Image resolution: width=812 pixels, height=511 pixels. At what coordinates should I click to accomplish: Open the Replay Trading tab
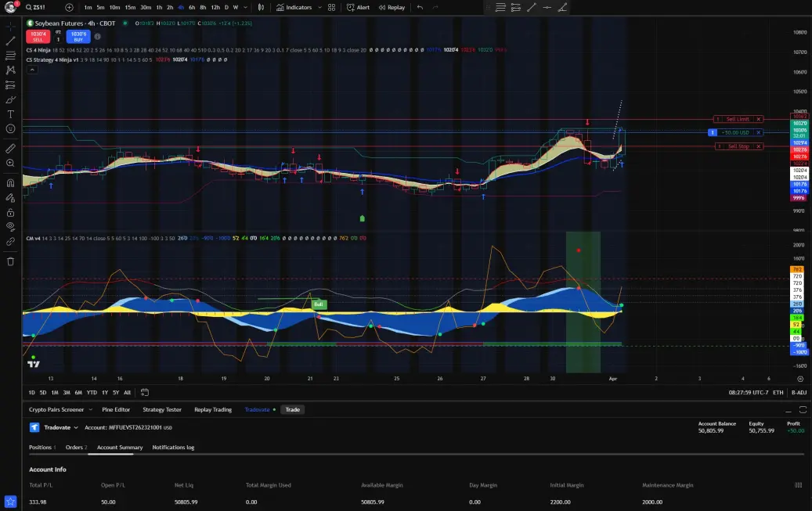[213, 409]
